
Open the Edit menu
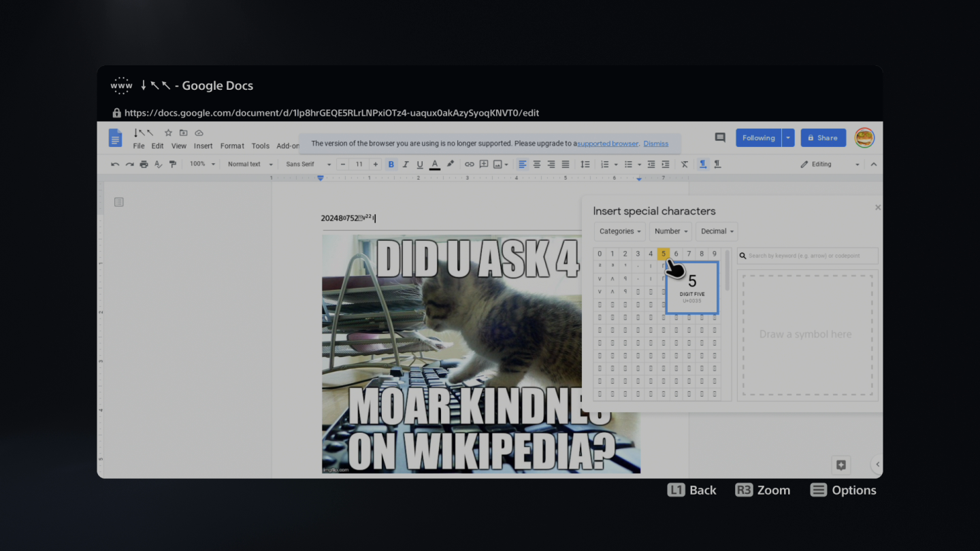(157, 146)
